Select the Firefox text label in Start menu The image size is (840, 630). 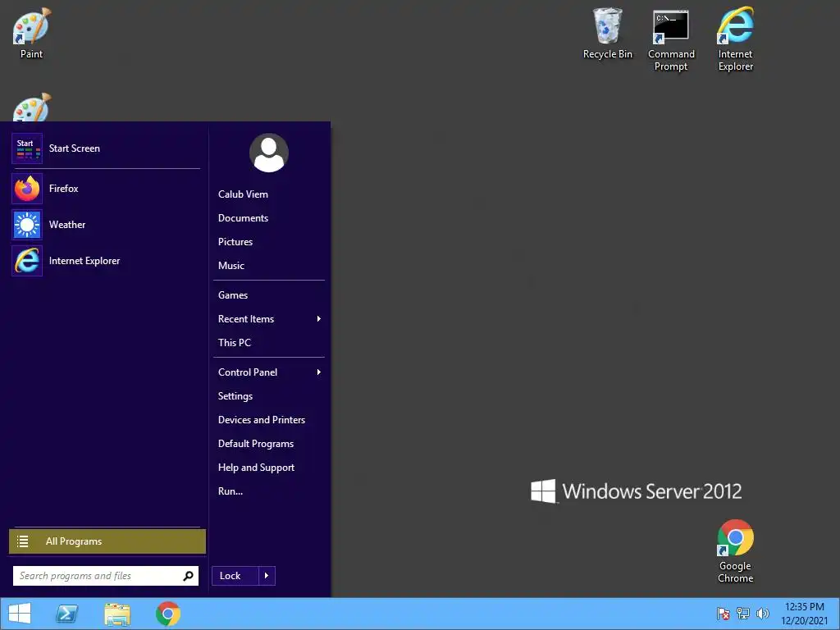click(x=63, y=189)
